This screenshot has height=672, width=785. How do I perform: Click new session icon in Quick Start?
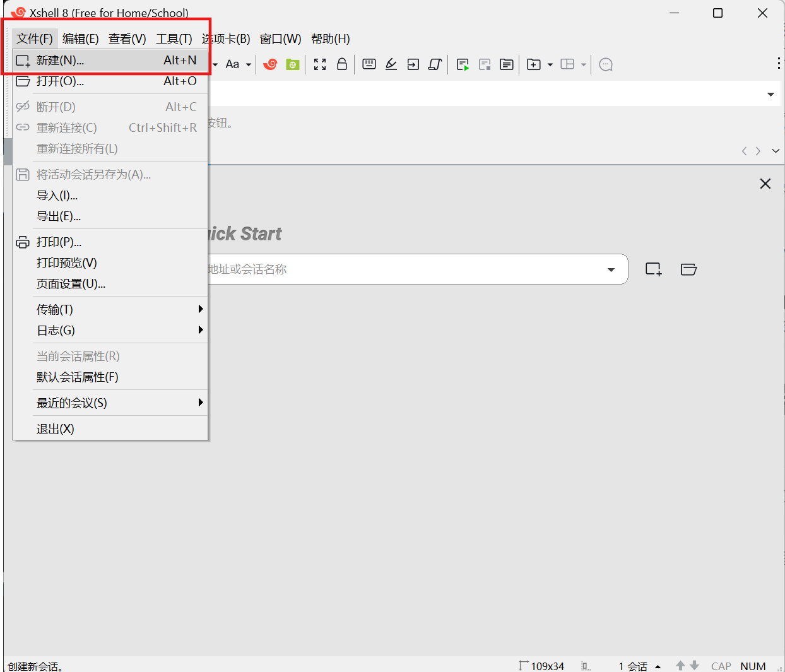pyautogui.click(x=654, y=269)
